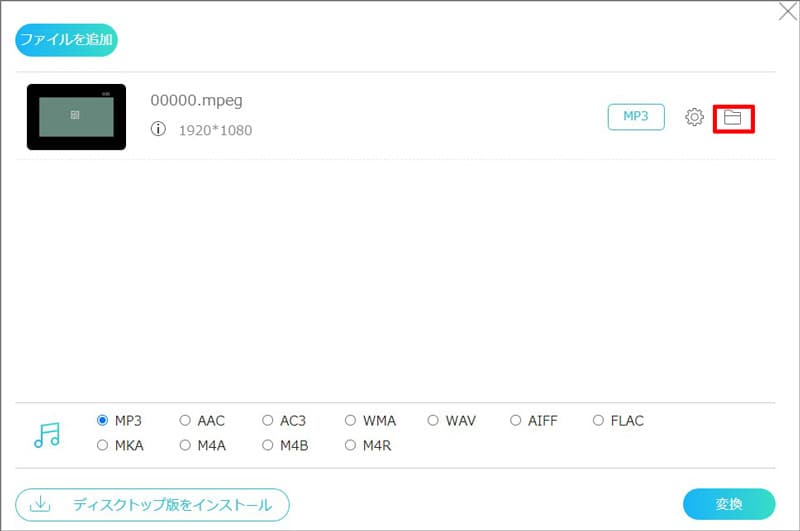This screenshot has width=800, height=531.
Task: Click the music note audio format icon
Action: pyautogui.click(x=46, y=434)
